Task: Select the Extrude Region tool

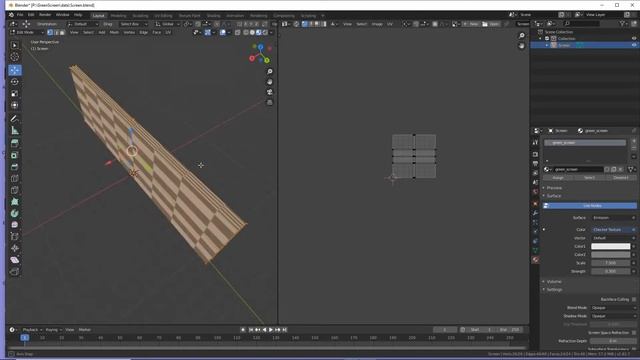Action: tap(15, 143)
